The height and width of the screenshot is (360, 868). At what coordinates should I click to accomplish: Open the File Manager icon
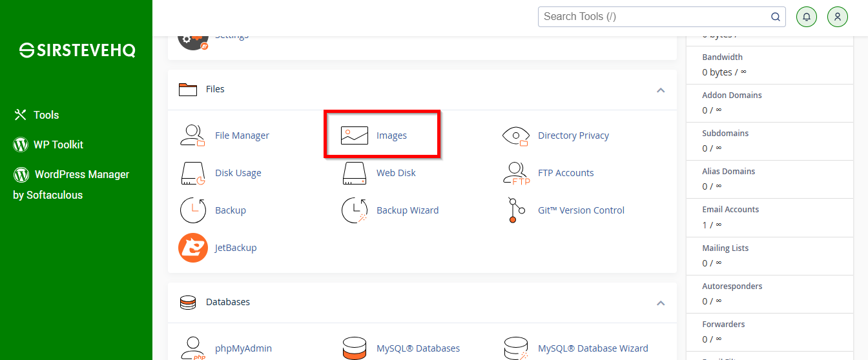tap(192, 135)
